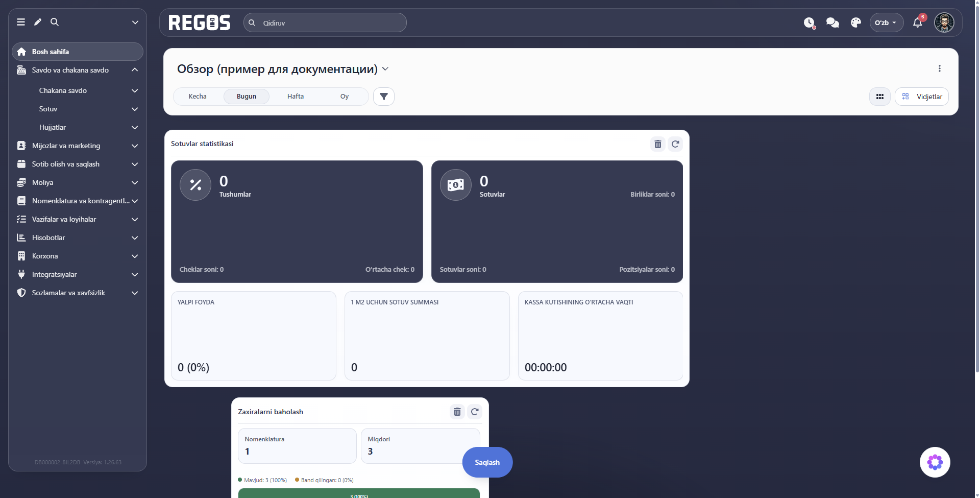Click the pencil edit icon in sidebar
This screenshot has width=980, height=498.
(38, 22)
